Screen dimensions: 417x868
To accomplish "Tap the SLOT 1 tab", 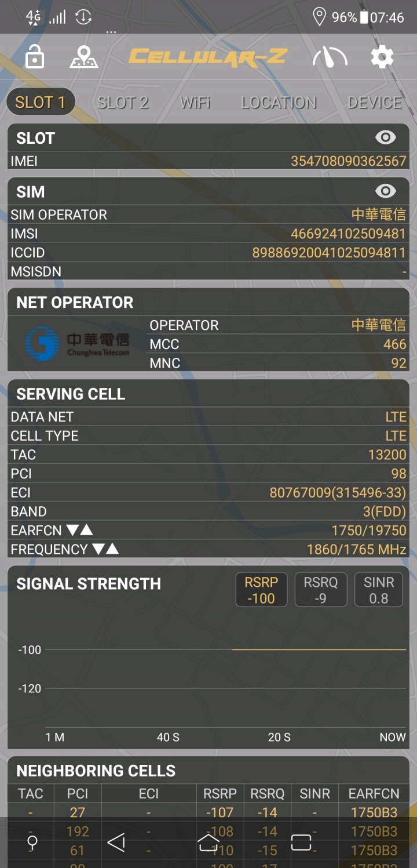I will tap(41, 103).
